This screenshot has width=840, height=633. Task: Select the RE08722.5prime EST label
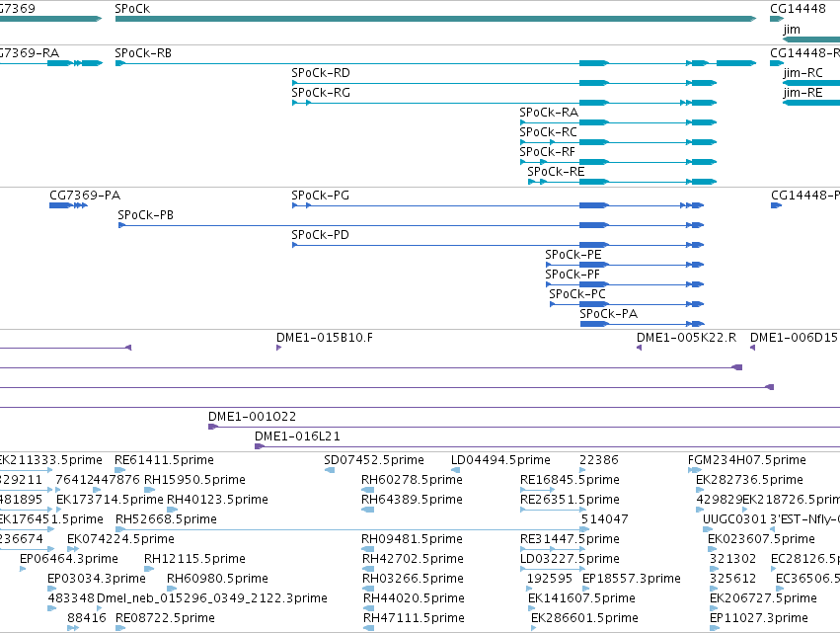[165, 618]
